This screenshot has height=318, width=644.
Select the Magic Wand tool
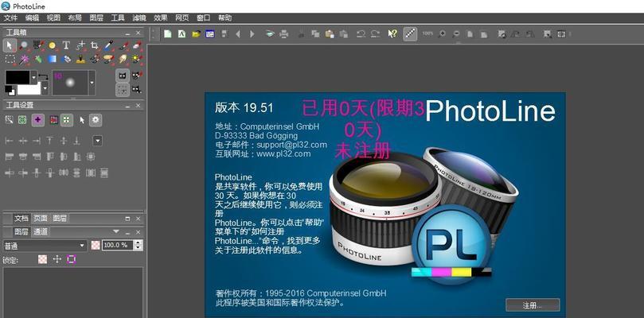point(24,59)
